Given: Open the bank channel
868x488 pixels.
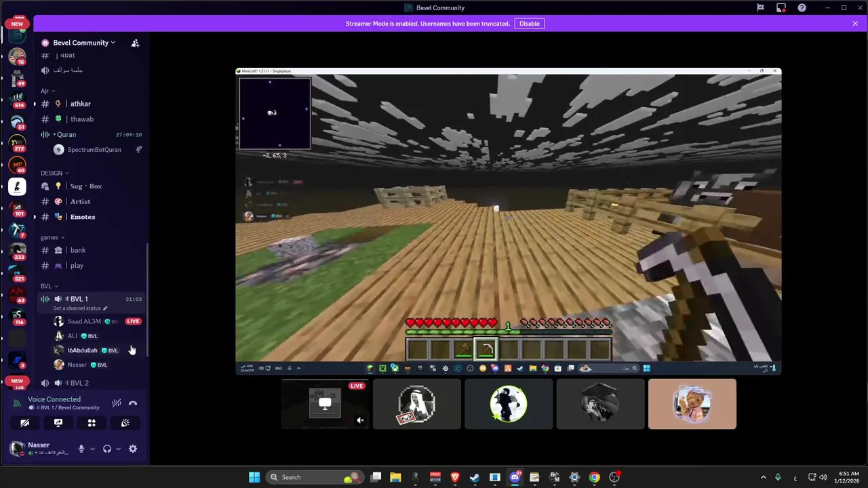Looking at the screenshot, I should point(91,250).
